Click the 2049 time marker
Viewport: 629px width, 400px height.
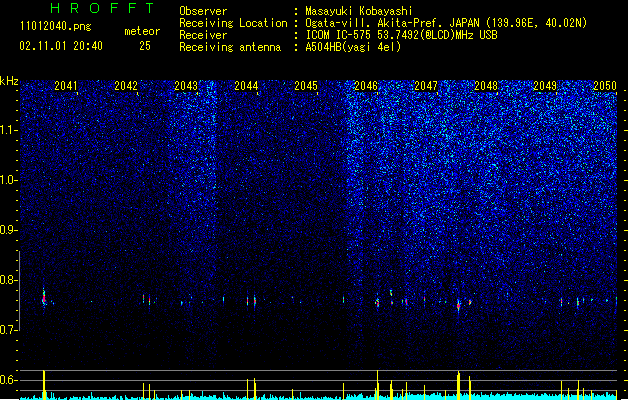pyautogui.click(x=545, y=85)
